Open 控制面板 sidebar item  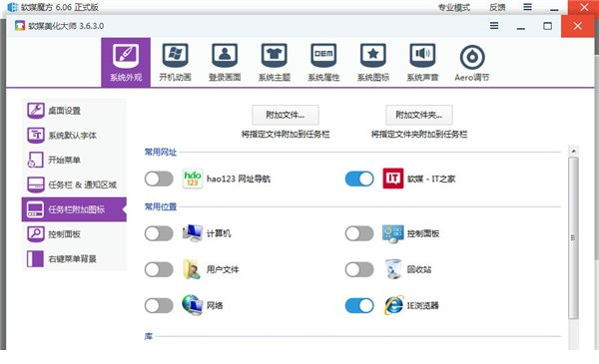tap(74, 234)
